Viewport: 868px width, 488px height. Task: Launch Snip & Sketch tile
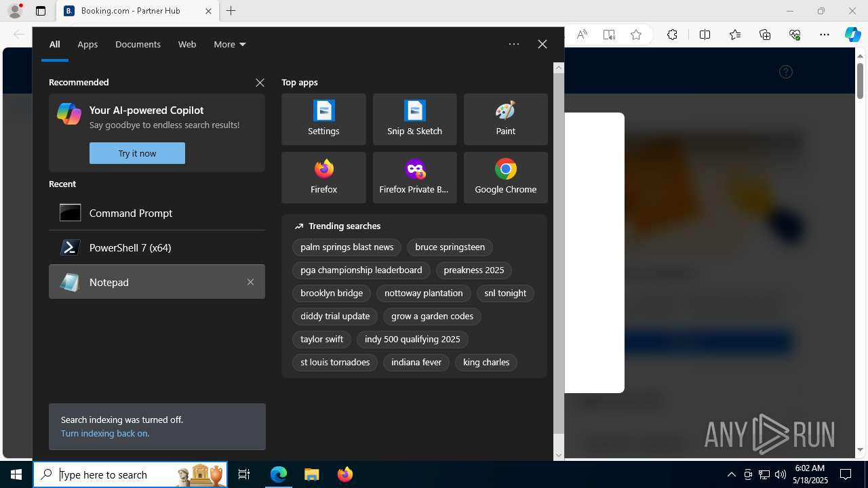click(x=414, y=119)
